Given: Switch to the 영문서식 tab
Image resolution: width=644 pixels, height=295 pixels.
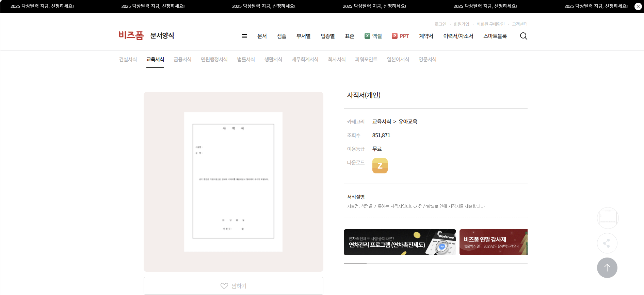Looking at the screenshot, I should (x=428, y=59).
